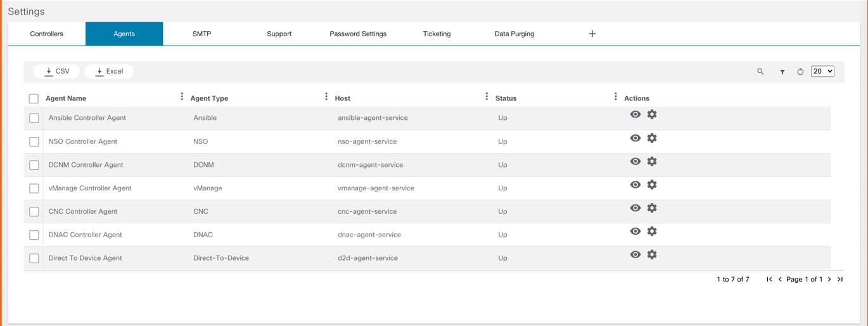Open the Agent Name column options menu

[182, 96]
